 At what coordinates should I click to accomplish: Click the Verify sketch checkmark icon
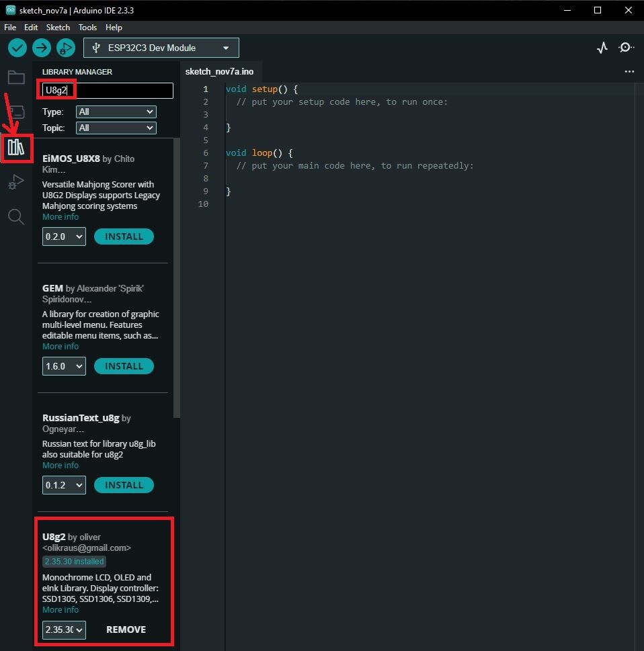coord(17,48)
